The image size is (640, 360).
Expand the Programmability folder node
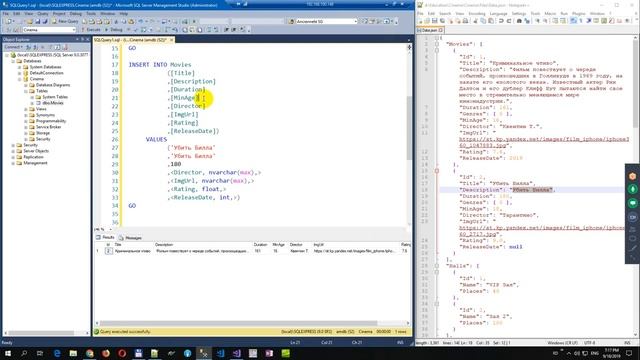pos(26,121)
